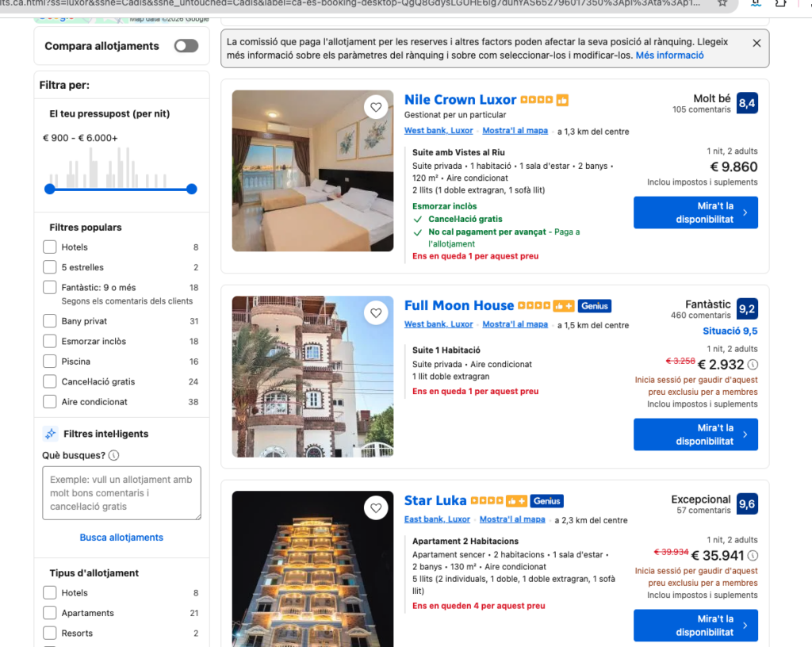812x647 pixels.
Task: Bookmark page with browser star icon
Action: (x=722, y=3)
